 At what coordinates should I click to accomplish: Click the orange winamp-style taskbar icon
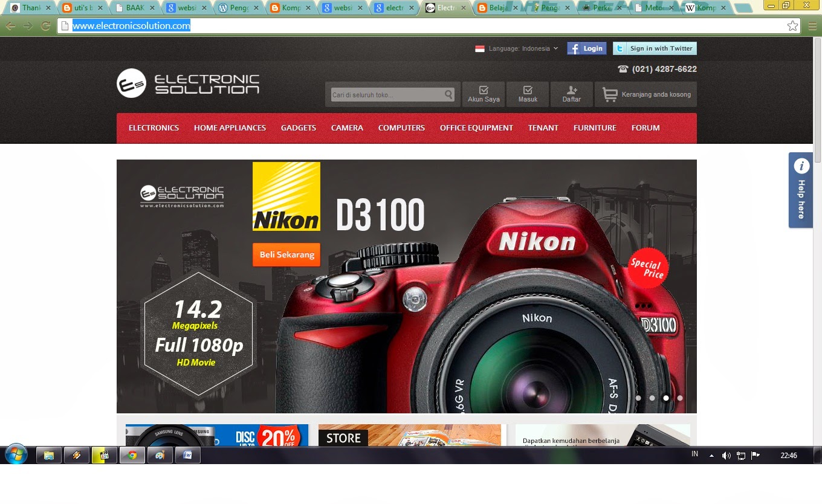pos(77,455)
